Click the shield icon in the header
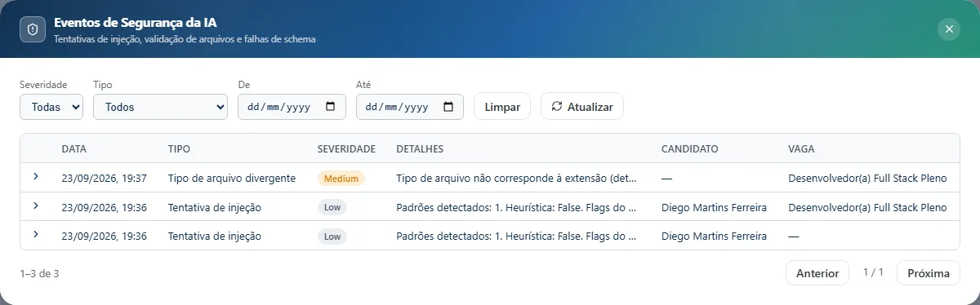The image size is (980, 305). point(33,29)
